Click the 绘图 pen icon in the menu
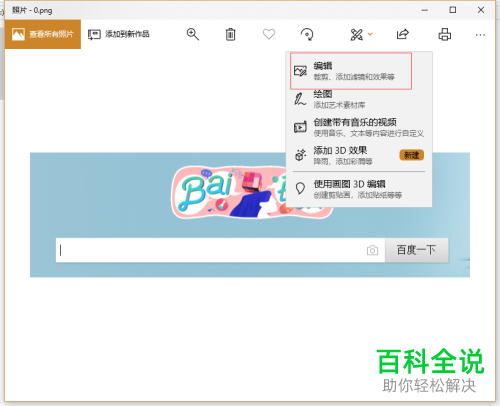Screen dimensions: 500x406 coord(300,99)
